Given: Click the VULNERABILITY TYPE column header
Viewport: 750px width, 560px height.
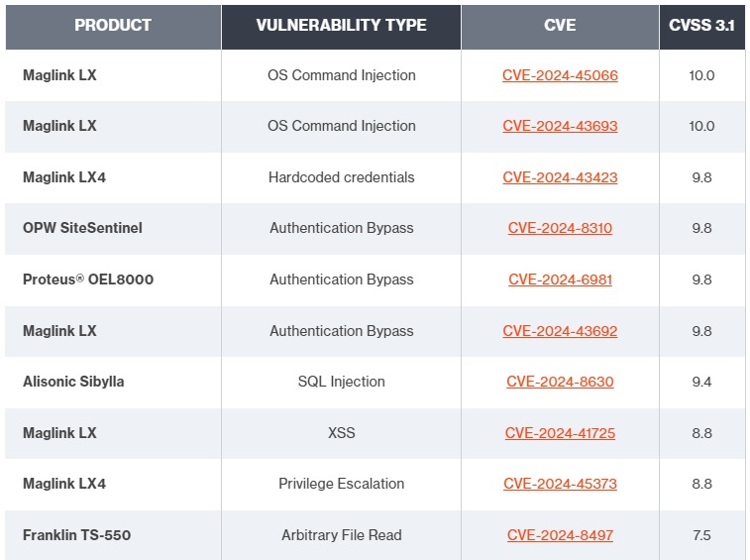Looking at the screenshot, I should coord(341,26).
